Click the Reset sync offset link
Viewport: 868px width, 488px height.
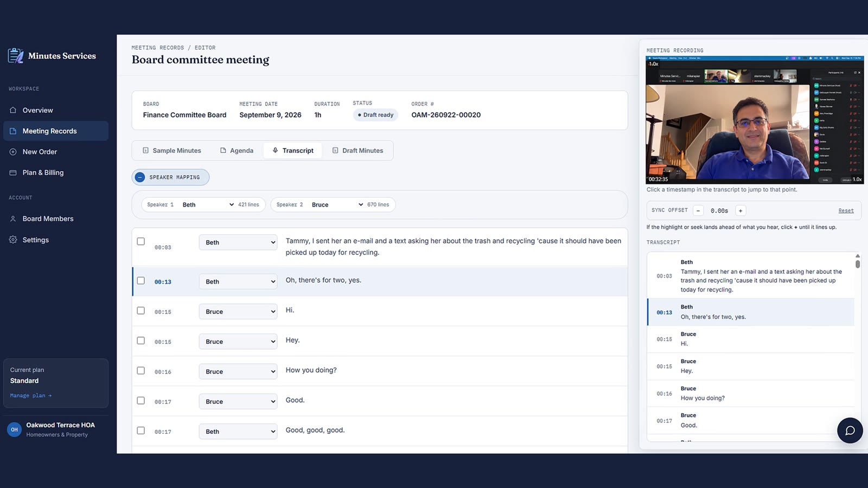coord(846,211)
